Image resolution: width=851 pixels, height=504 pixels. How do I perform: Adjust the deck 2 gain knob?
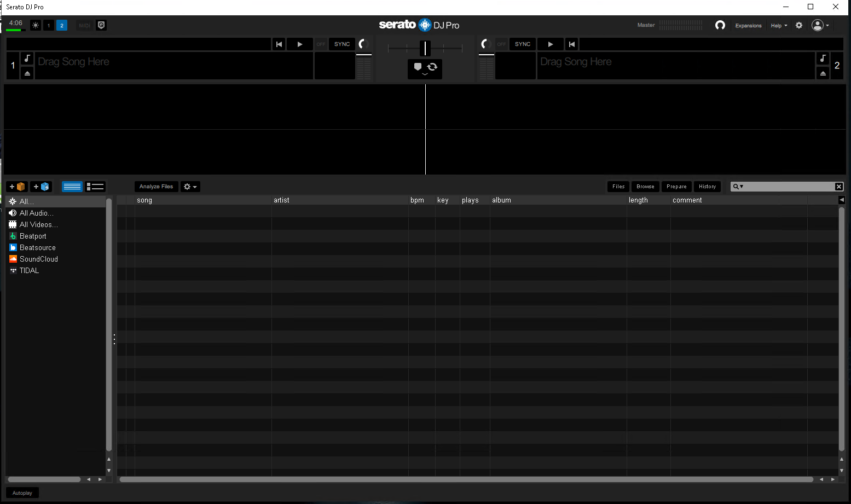[485, 44]
